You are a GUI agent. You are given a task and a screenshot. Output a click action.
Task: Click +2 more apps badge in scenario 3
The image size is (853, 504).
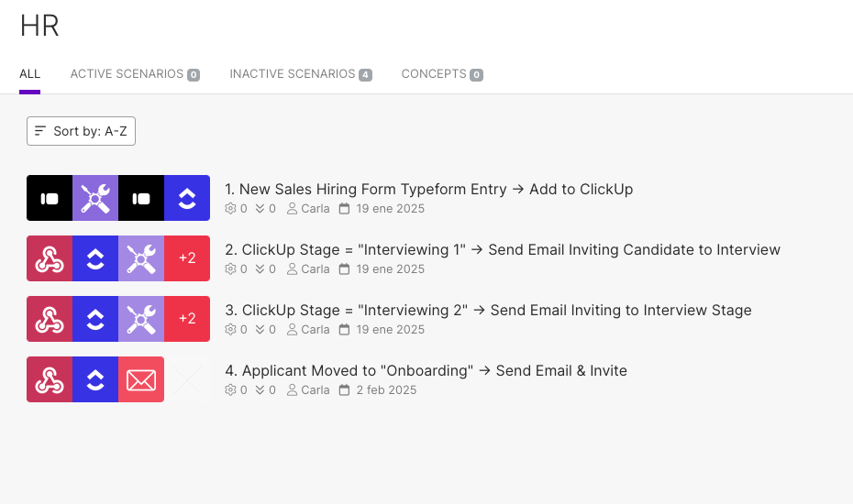click(187, 319)
